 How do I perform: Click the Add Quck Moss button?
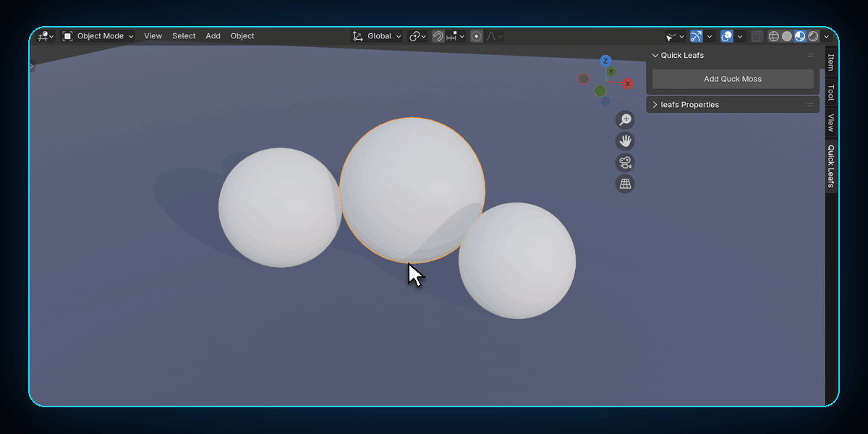pos(733,79)
